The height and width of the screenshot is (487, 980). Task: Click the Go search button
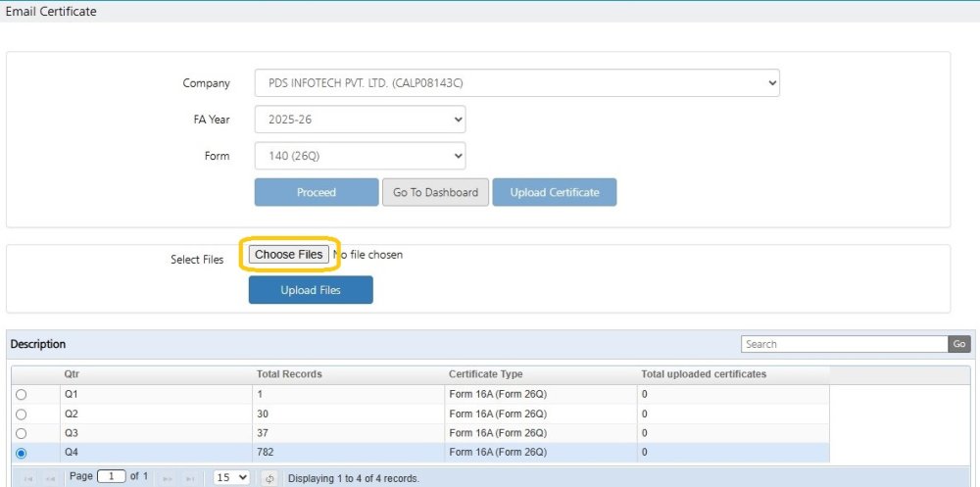(959, 344)
